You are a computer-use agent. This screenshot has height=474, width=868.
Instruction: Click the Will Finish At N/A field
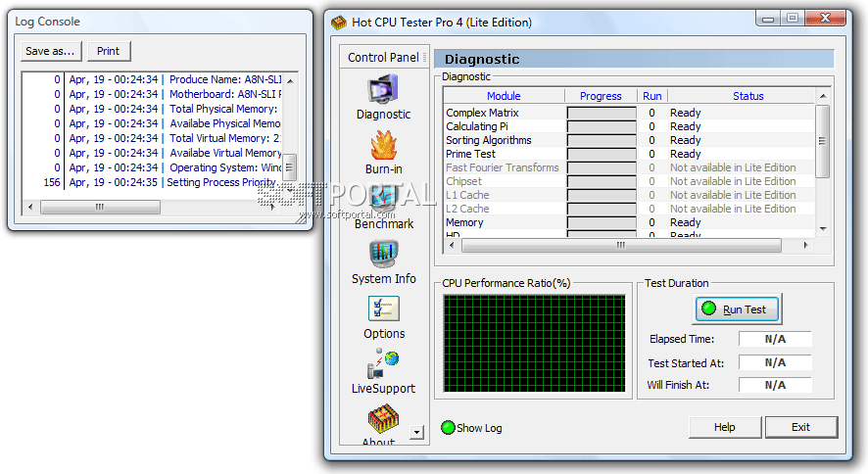point(775,385)
